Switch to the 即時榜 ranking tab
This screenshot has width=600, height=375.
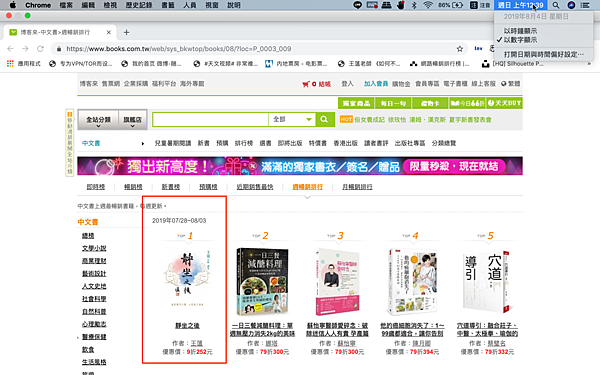[x=96, y=187]
